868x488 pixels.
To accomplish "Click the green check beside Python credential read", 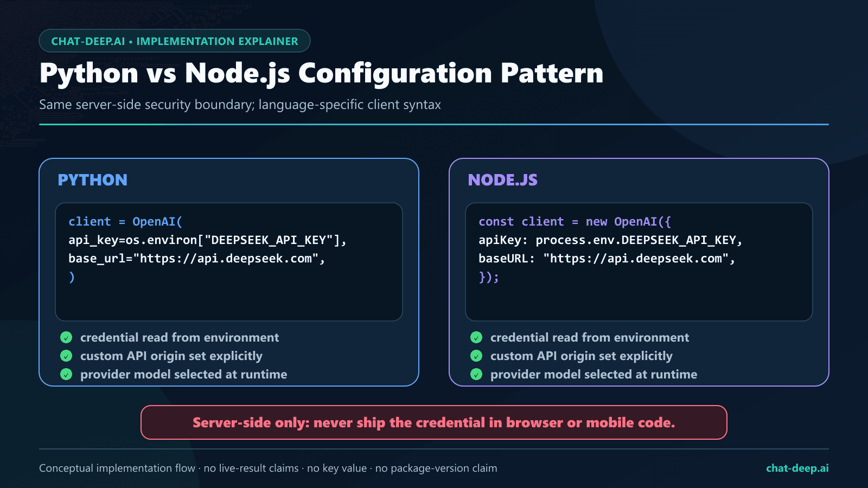I will point(66,338).
